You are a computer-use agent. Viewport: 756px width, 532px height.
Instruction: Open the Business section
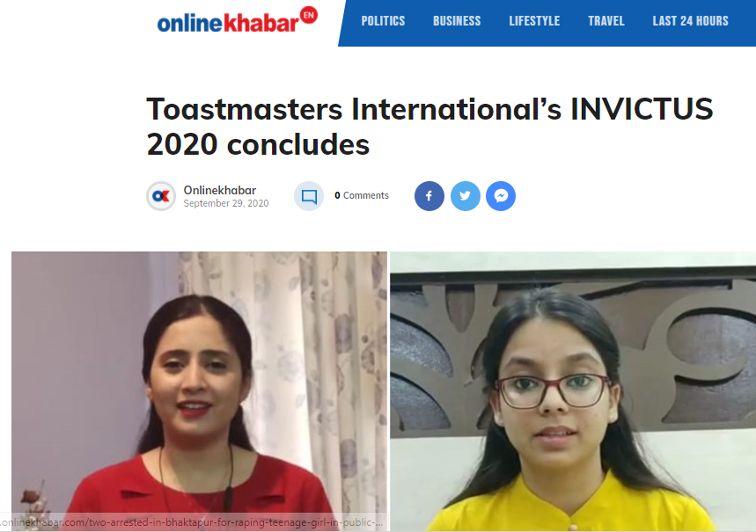[457, 21]
